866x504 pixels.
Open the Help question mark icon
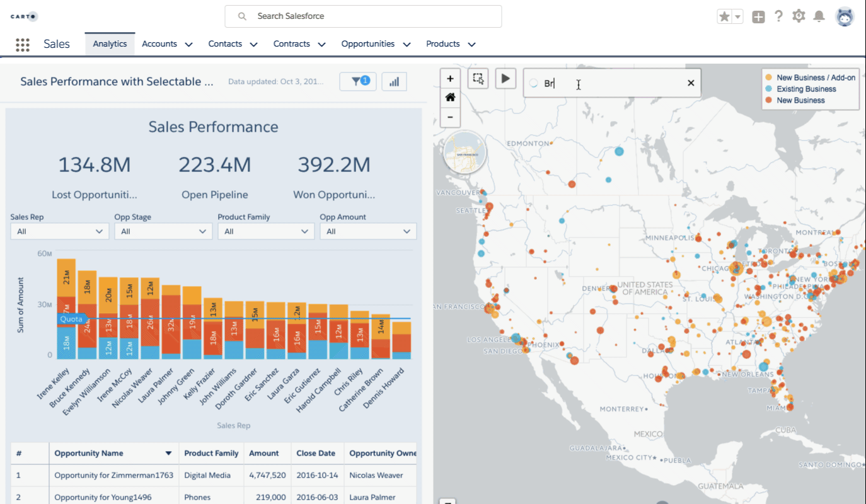778,16
